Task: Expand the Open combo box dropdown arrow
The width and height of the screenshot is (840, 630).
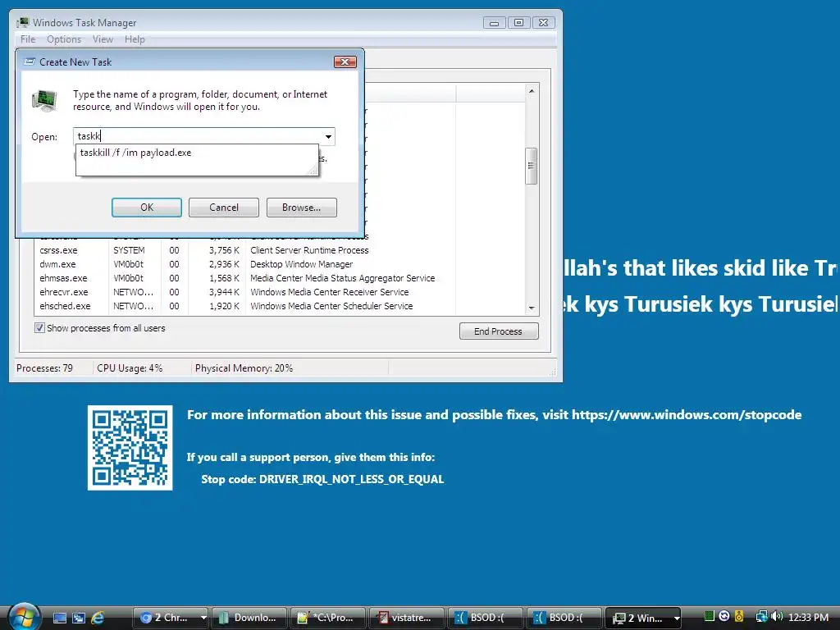Action: (328, 136)
